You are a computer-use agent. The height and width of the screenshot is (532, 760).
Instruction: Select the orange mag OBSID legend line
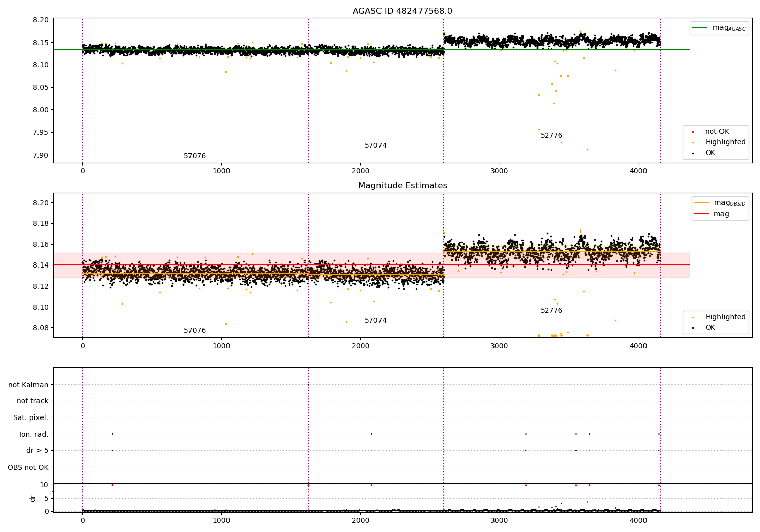(702, 203)
